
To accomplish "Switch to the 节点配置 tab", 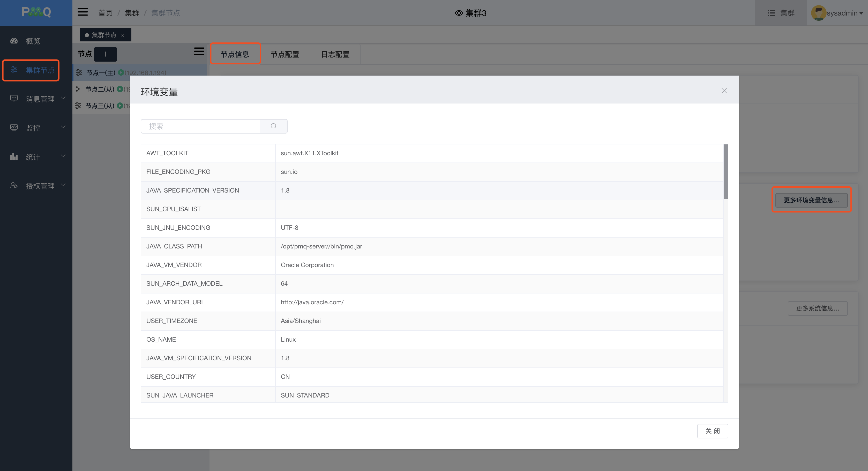I will (285, 54).
